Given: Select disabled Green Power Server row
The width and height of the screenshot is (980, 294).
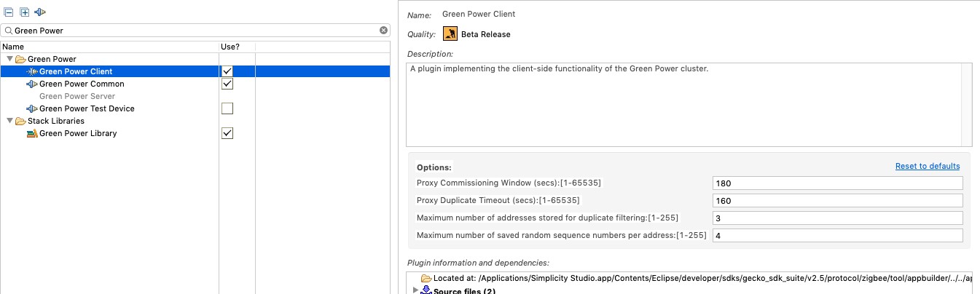Looking at the screenshot, I should (x=195, y=96).
